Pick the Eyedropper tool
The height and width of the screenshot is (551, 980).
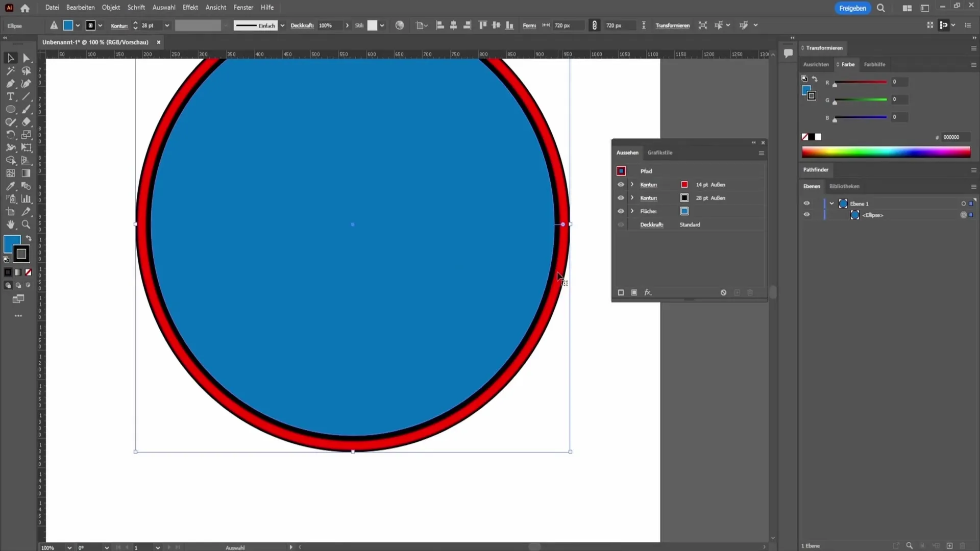coord(10,186)
